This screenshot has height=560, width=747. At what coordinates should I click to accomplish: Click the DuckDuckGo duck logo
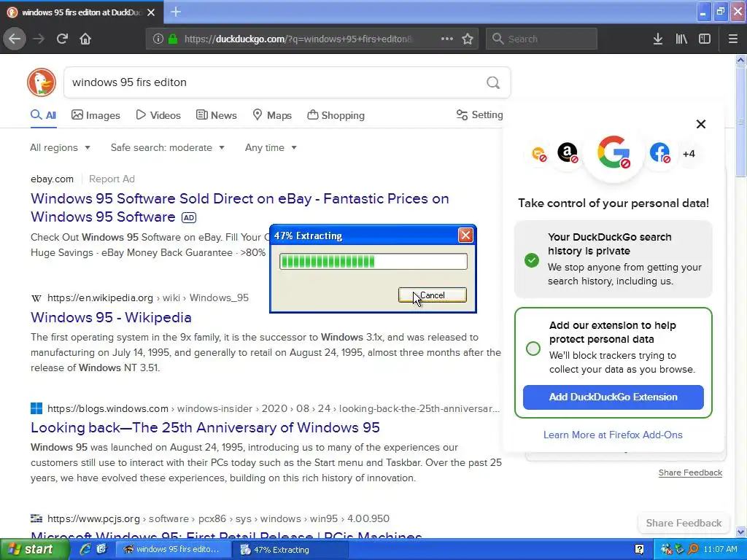pos(42,82)
